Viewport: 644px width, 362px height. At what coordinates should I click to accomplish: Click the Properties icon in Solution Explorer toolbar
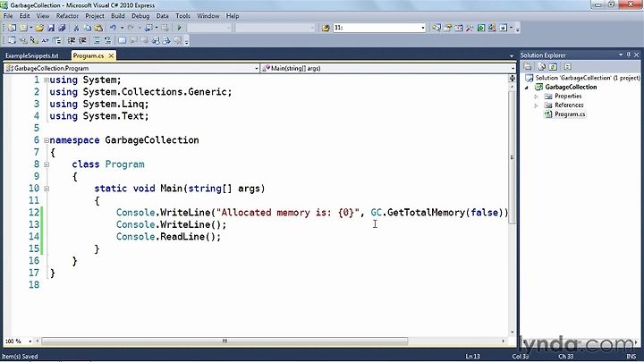(x=528, y=66)
